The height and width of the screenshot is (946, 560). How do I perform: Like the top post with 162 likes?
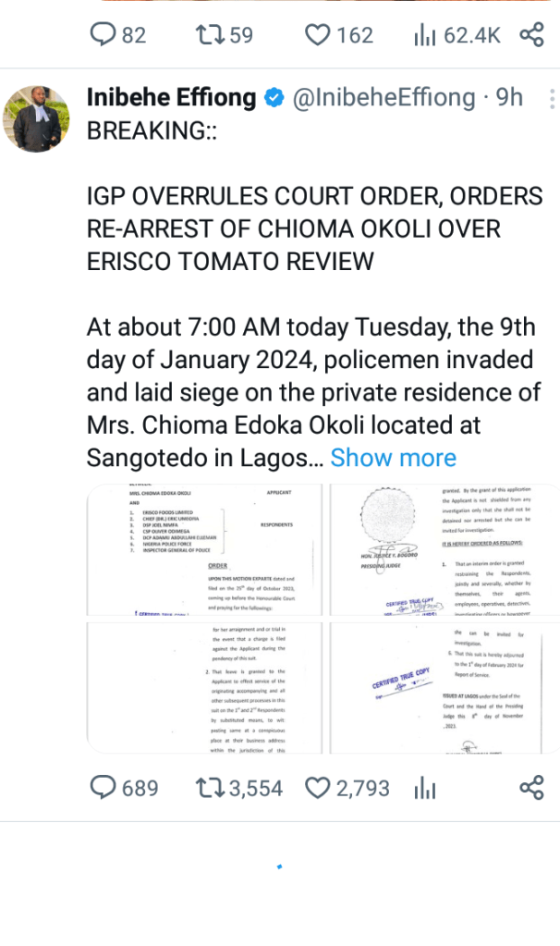point(317,35)
